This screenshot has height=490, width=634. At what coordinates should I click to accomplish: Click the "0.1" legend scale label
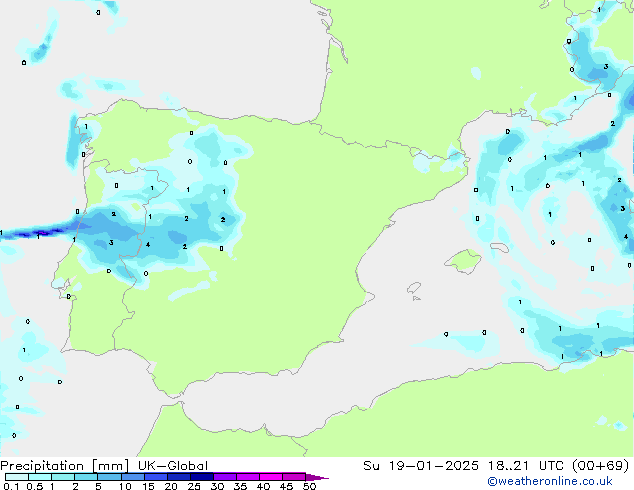[11, 486]
